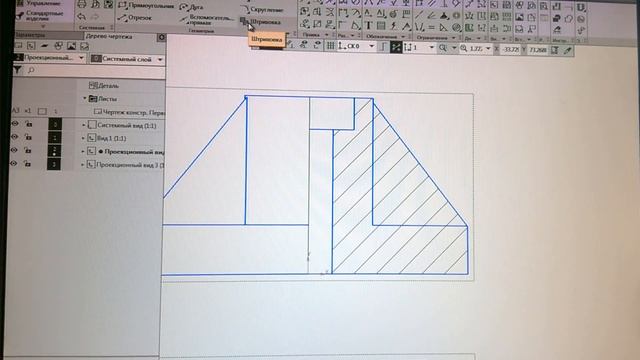Screen dimensions: 640x360
Task: Select the Text (T) annotation tool
Action: [x=368, y=25]
